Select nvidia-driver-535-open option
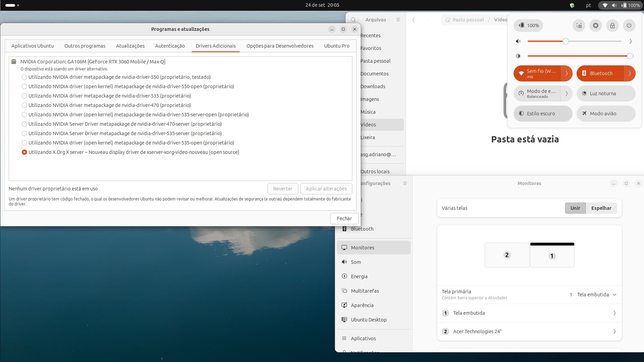 tap(128, 143)
